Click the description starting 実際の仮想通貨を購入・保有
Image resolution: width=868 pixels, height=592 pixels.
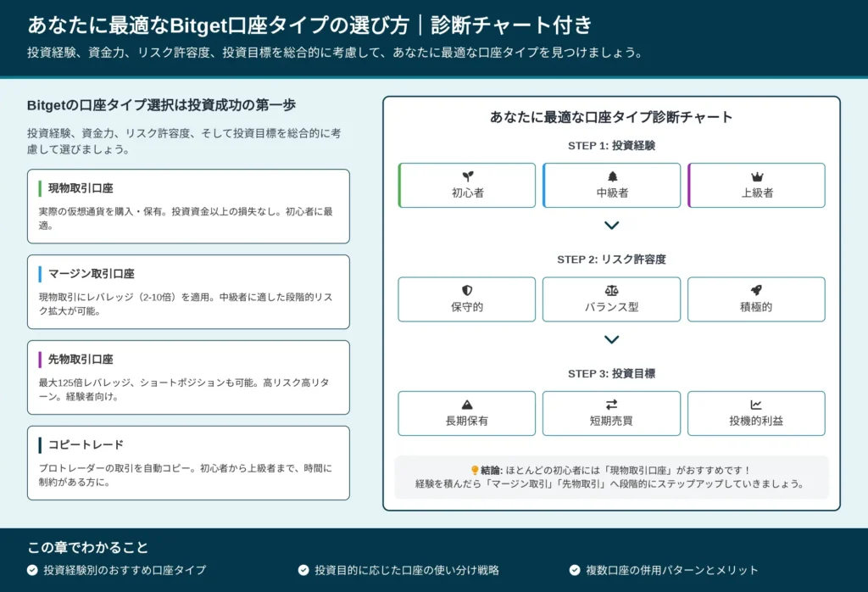click(186, 218)
